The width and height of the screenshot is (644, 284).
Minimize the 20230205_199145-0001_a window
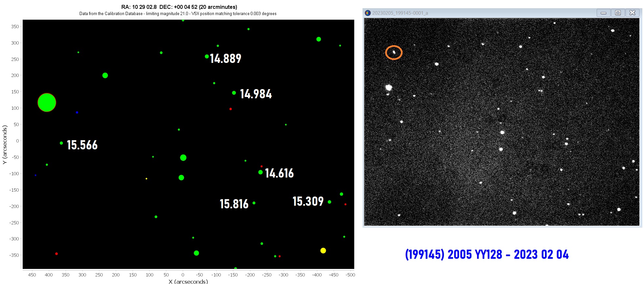click(603, 13)
